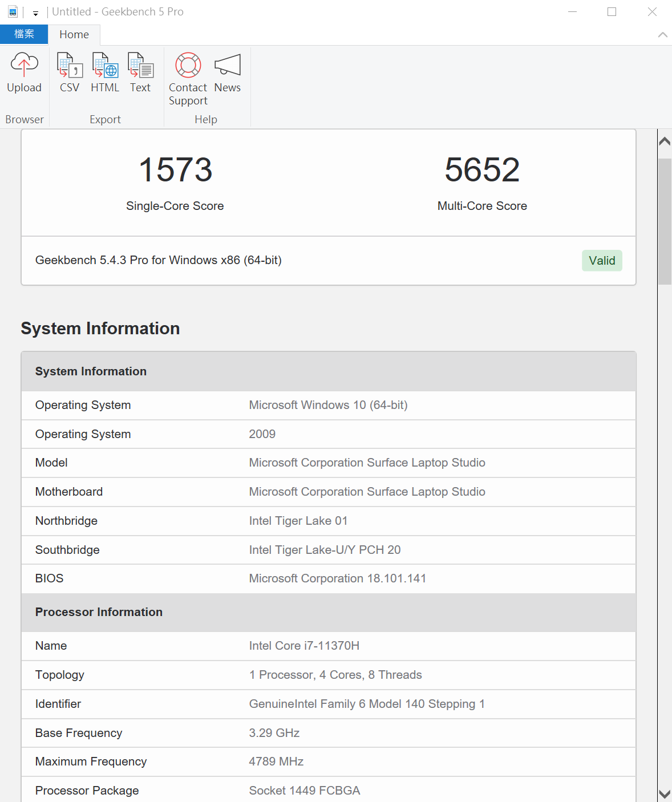The image size is (672, 802).
Task: Collapse the ribbon with the chevron
Action: click(662, 35)
